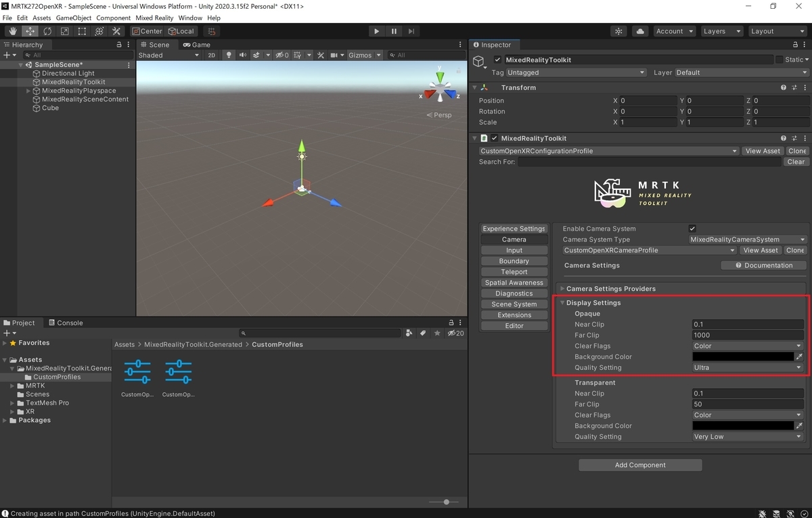812x518 pixels.
Task: Click favorite star icon in Project toolbar
Action: coord(438,333)
